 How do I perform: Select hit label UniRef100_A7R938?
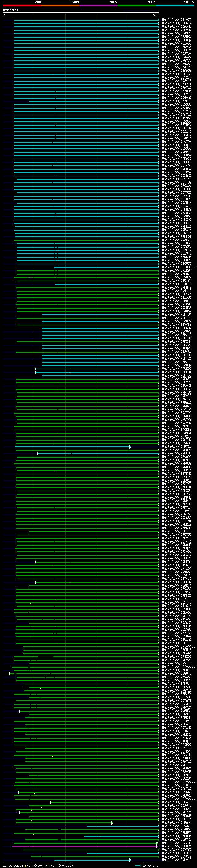177,47
